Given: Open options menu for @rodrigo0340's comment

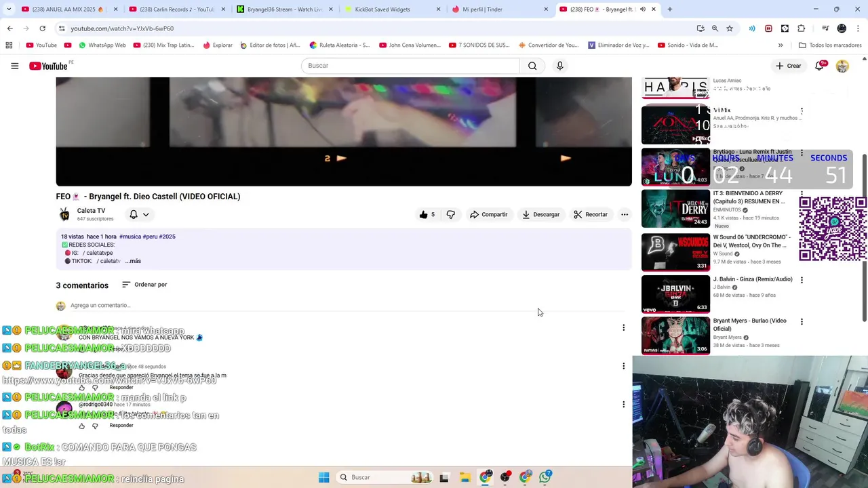Looking at the screenshot, I should point(623,405).
